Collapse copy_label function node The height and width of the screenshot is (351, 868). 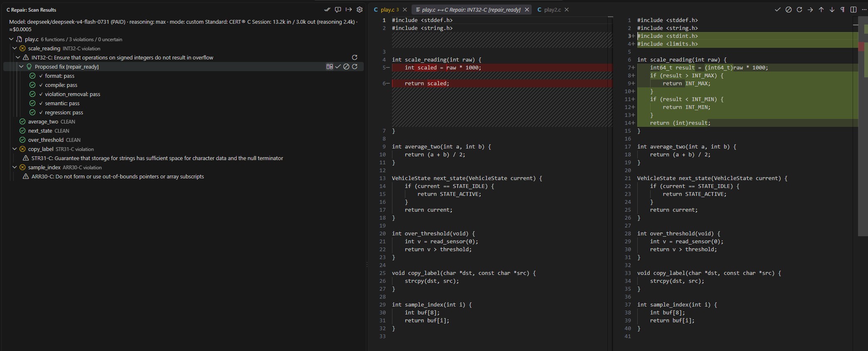(x=15, y=149)
